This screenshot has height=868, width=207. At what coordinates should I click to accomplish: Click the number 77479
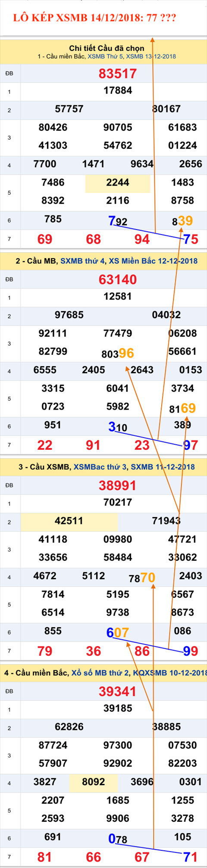tap(118, 334)
